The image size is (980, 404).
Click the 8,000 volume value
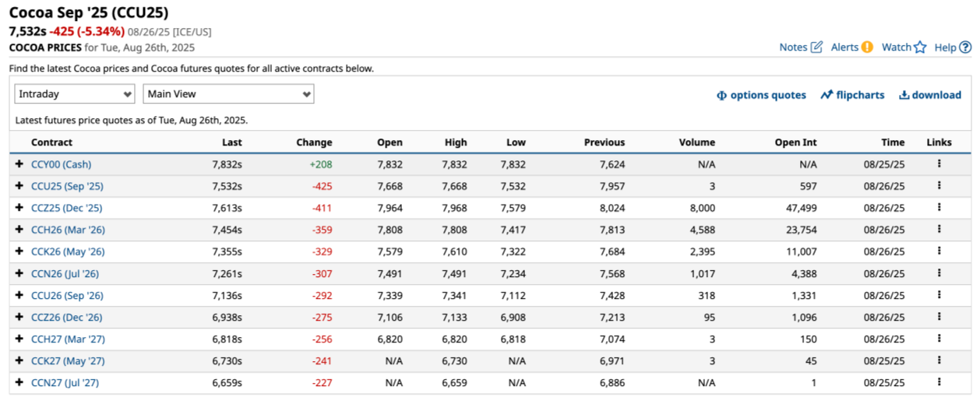click(x=702, y=208)
